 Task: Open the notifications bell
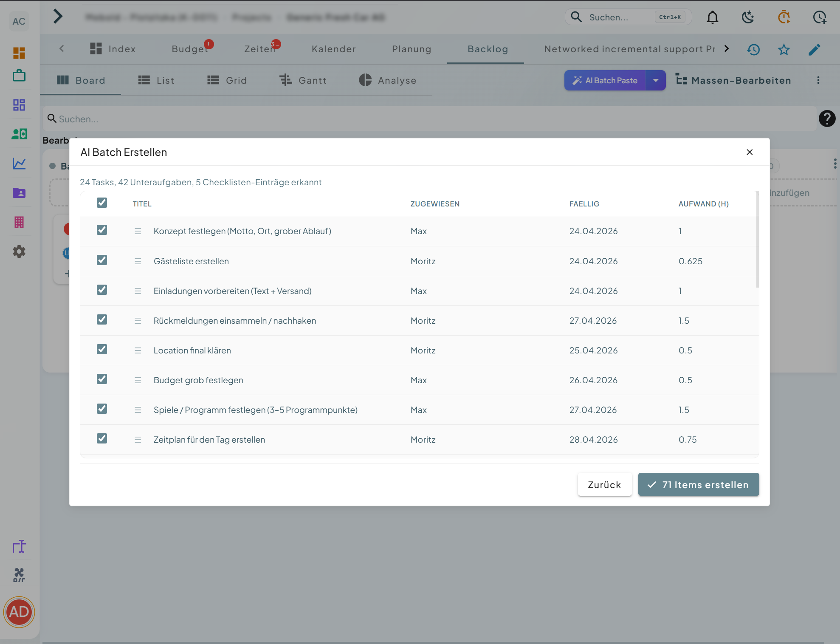[x=713, y=17]
